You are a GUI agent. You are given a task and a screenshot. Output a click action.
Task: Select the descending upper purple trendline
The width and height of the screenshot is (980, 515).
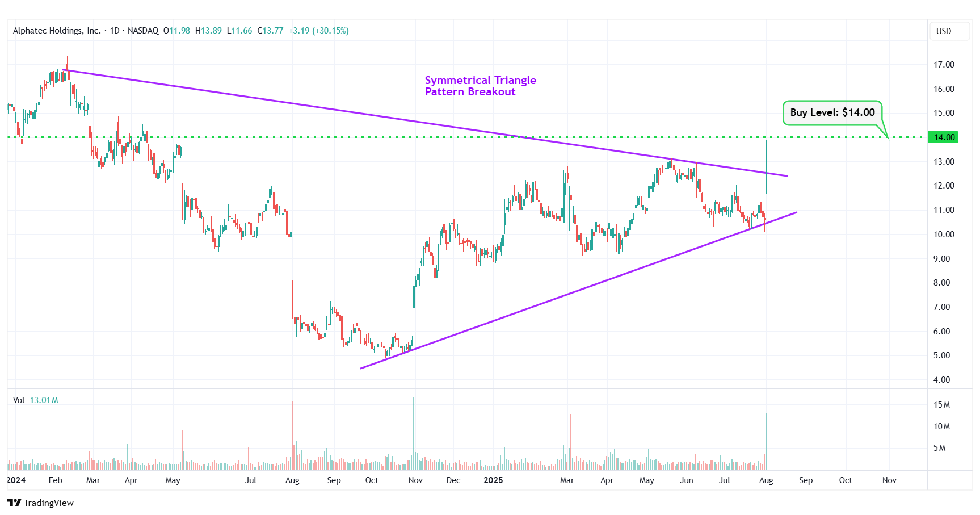tap(424, 123)
